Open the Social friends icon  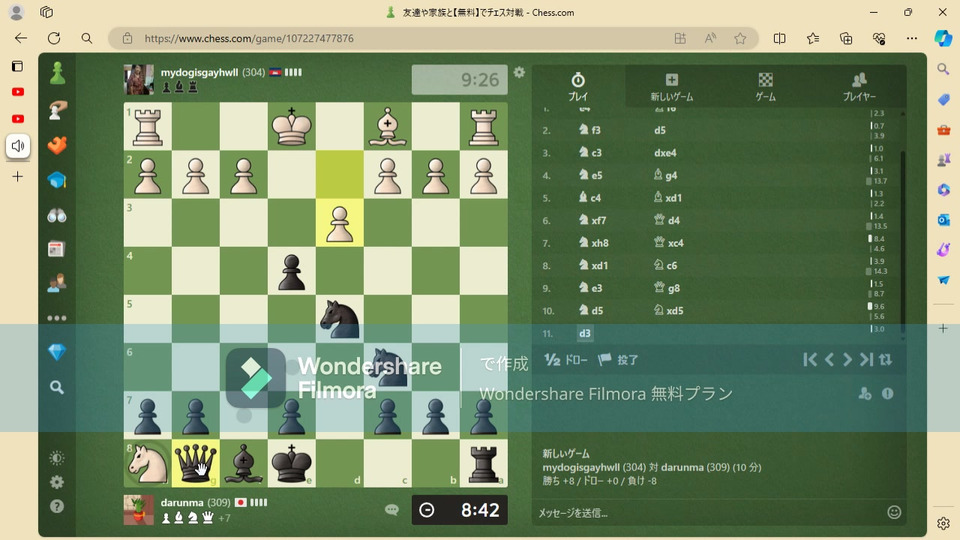click(57, 283)
